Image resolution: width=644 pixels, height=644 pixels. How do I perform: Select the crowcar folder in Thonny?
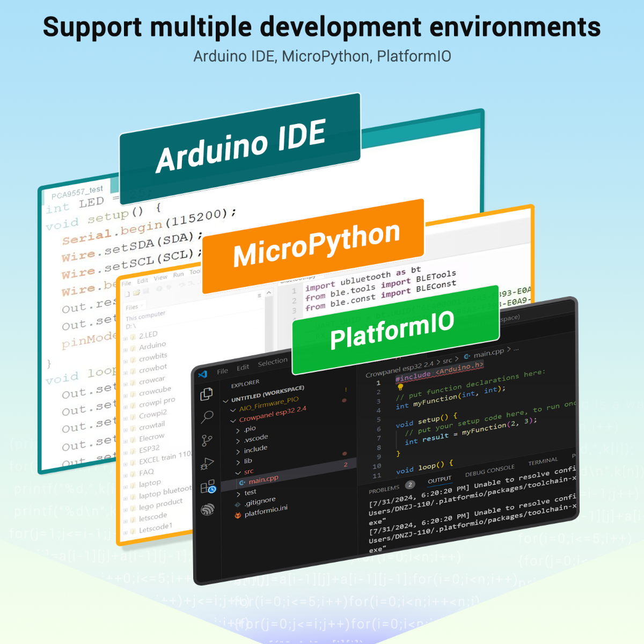click(152, 380)
